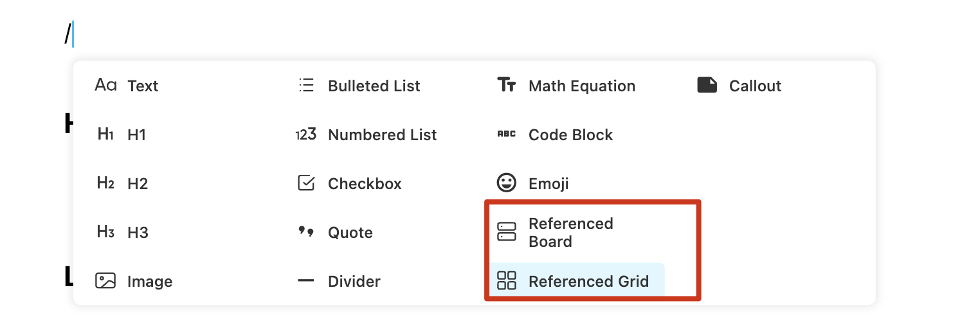
Task: Click the slash command text field
Action: pos(69,34)
